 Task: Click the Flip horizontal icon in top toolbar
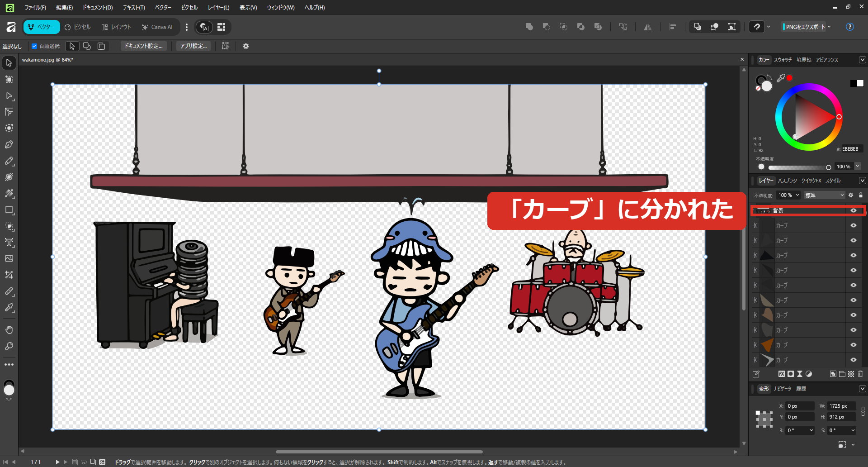648,27
